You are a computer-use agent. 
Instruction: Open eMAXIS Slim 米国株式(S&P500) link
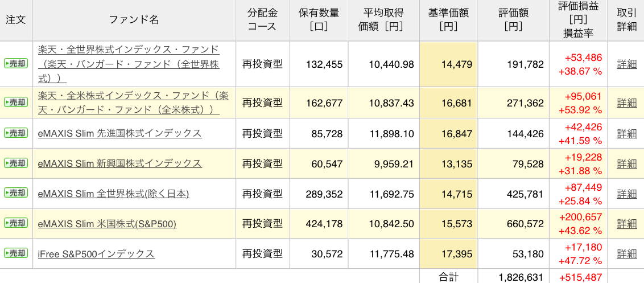pos(107,224)
